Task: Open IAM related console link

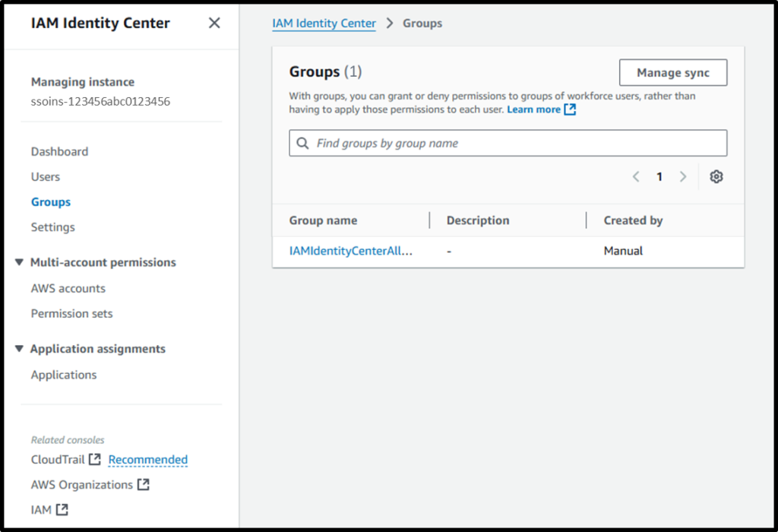Action: click(41, 510)
